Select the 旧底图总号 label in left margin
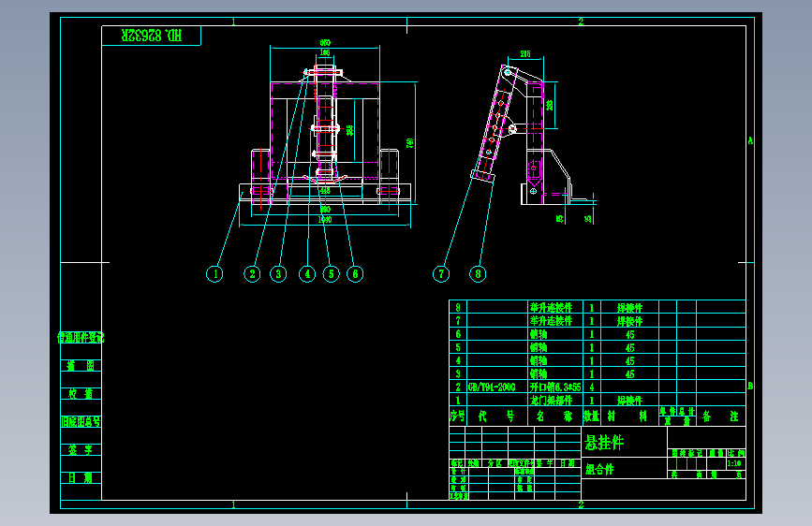Screen dimensions: 812x526 coord(81,422)
